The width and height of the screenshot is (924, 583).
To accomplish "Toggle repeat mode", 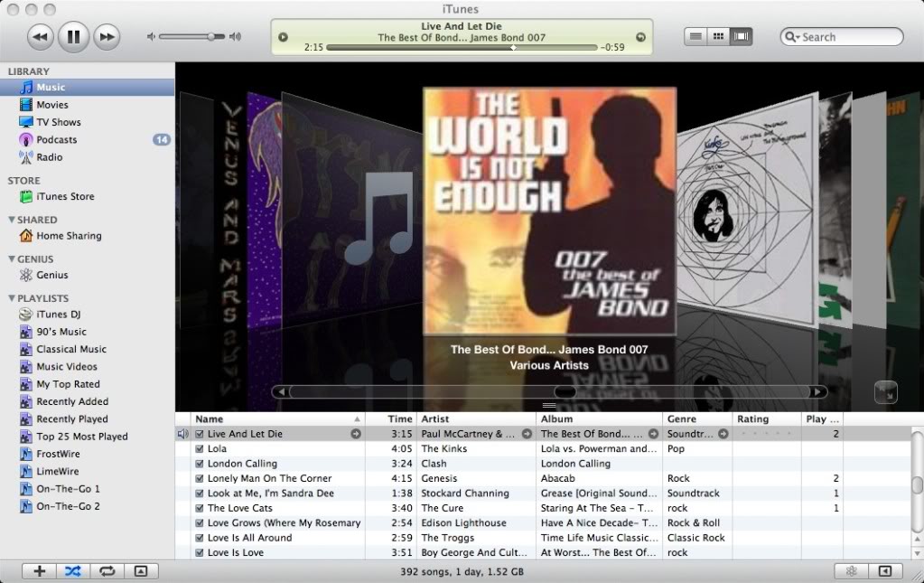I will 107,571.
